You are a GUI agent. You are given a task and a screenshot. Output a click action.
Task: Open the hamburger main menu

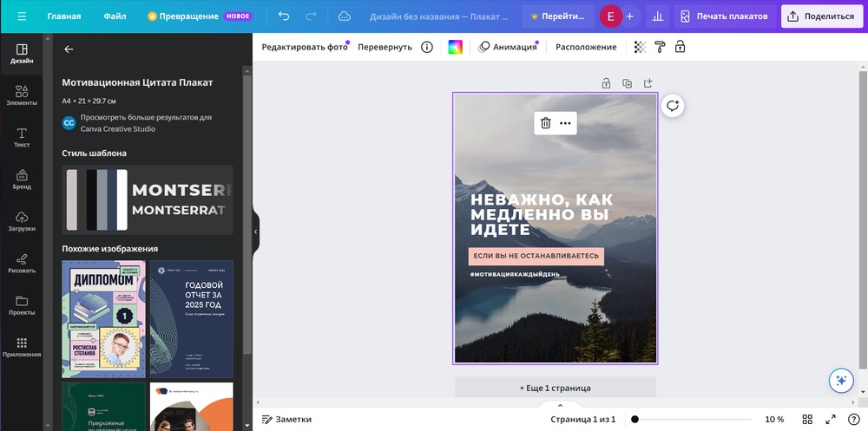(x=22, y=16)
